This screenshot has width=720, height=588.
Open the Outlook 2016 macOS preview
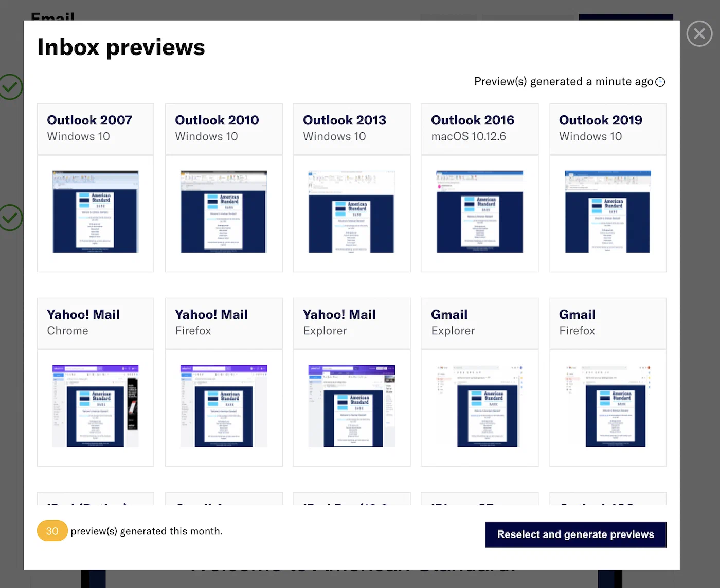point(479,211)
